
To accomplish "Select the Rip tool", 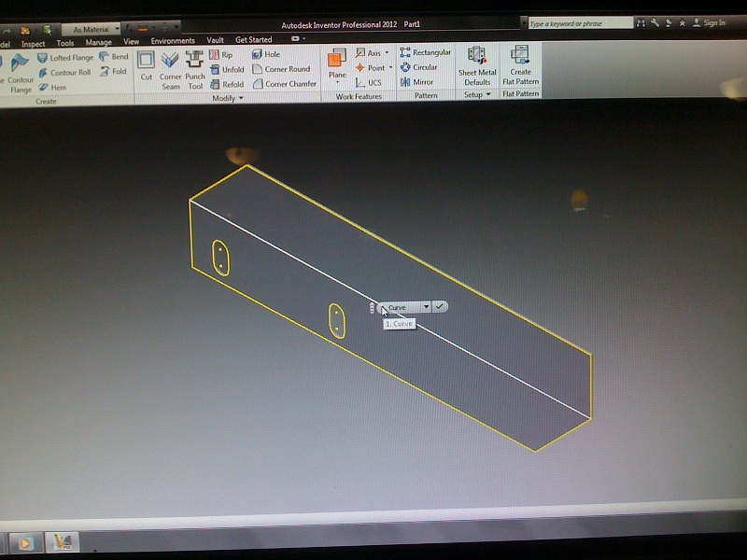I will click(221, 55).
